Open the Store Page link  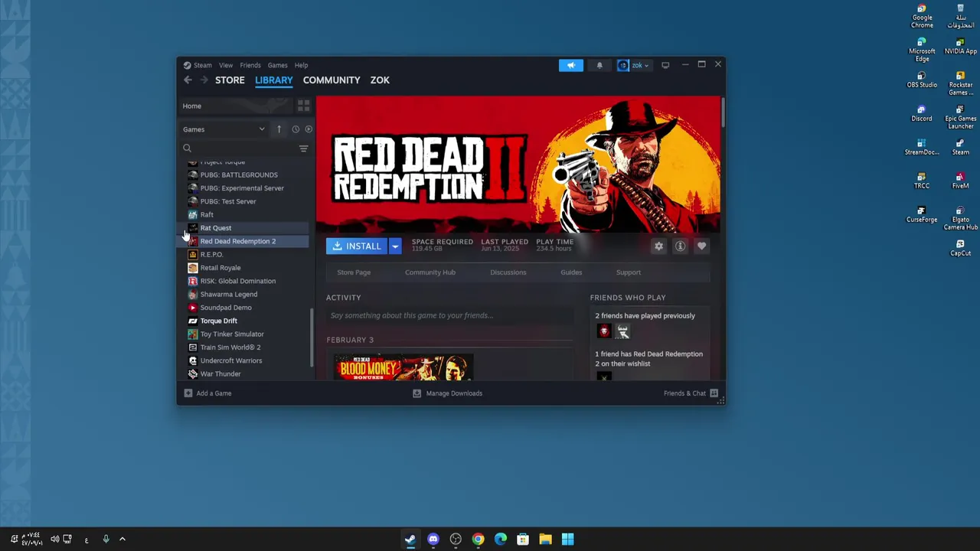pyautogui.click(x=354, y=272)
